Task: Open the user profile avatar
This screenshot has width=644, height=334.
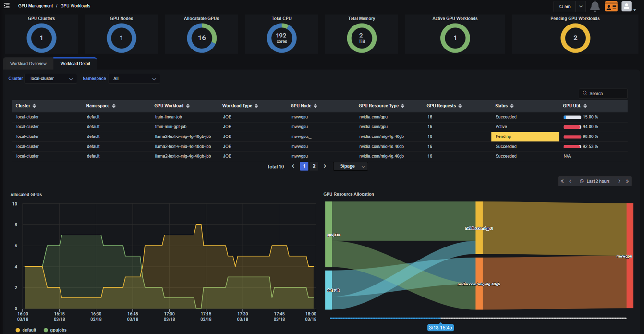Action: [626, 6]
